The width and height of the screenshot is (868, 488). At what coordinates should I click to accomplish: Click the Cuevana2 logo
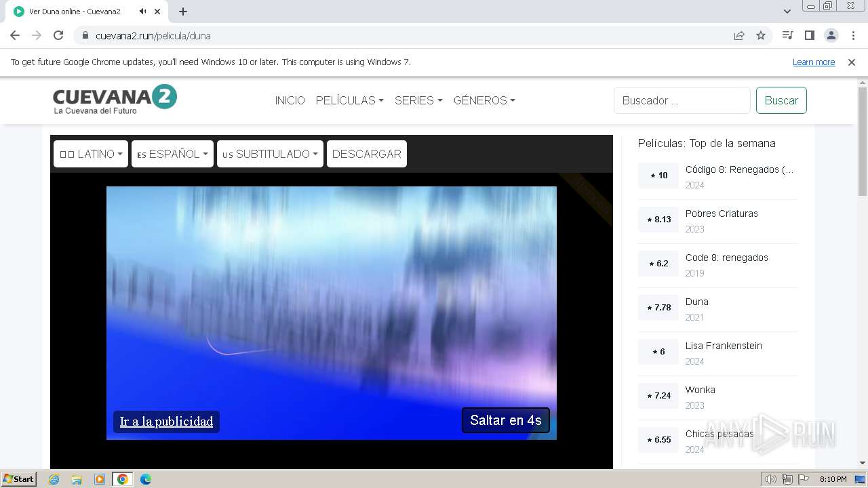115,100
